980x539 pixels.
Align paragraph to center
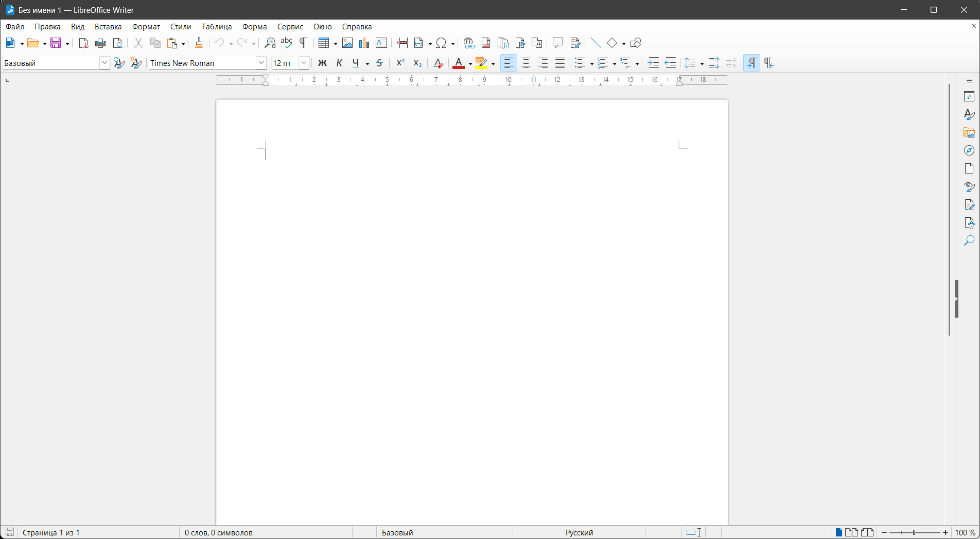pos(526,63)
